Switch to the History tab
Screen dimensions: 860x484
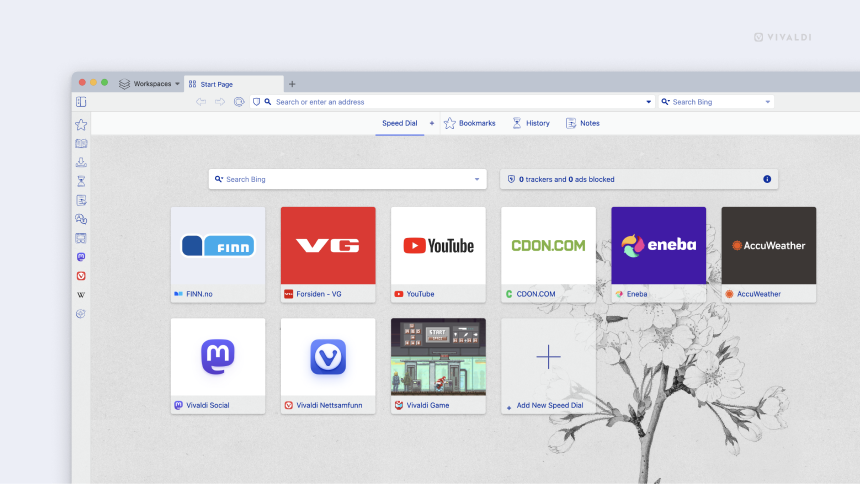pyautogui.click(x=531, y=123)
